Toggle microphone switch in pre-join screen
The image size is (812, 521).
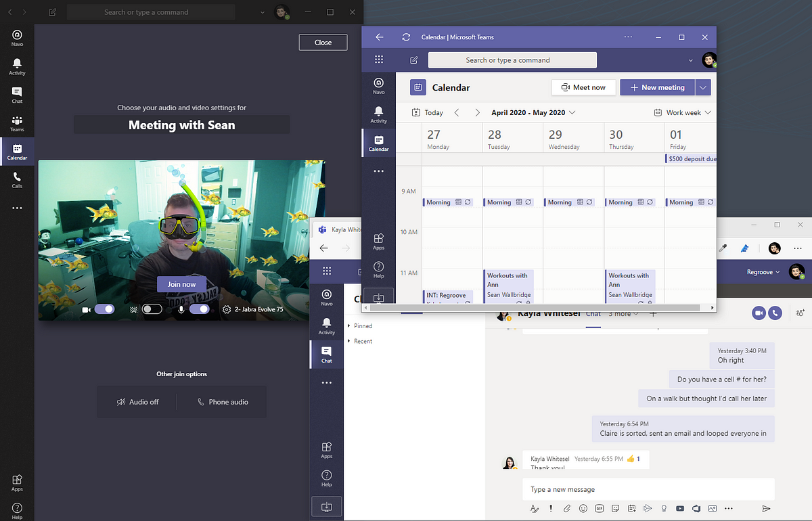click(x=200, y=309)
